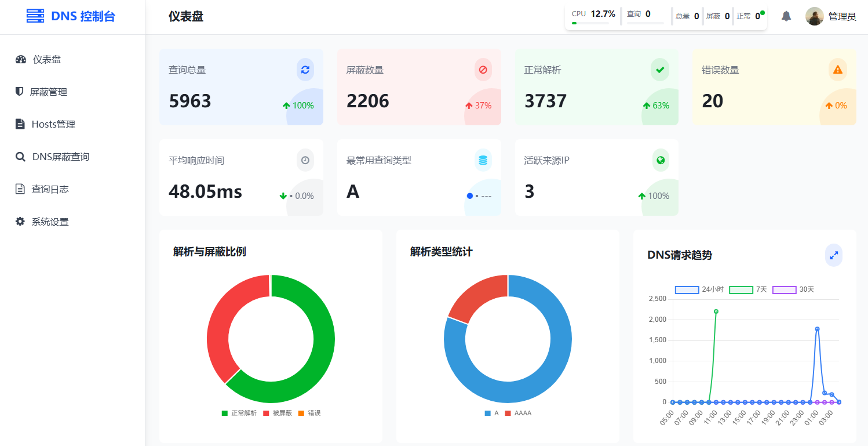
Task: Click the refresh icon on 查询总量 card
Action: (305, 69)
